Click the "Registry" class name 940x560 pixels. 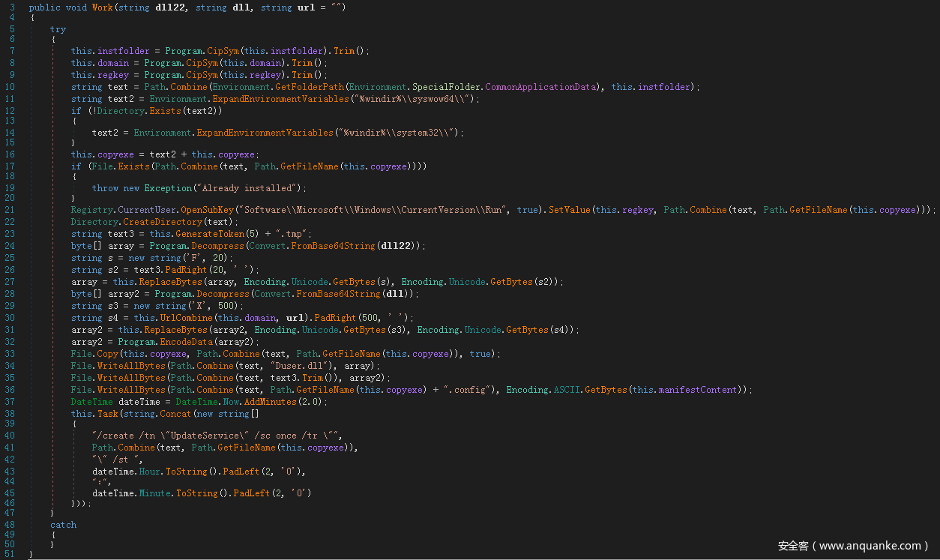click(x=92, y=210)
